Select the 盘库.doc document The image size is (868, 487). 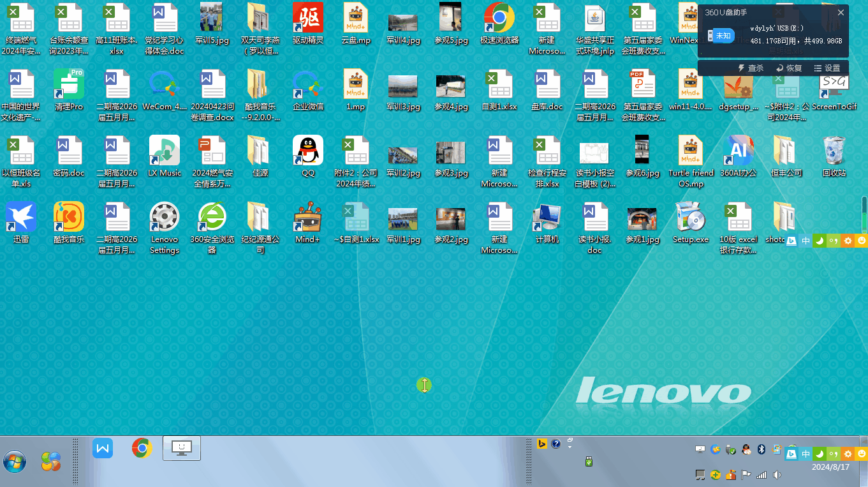[x=547, y=90]
